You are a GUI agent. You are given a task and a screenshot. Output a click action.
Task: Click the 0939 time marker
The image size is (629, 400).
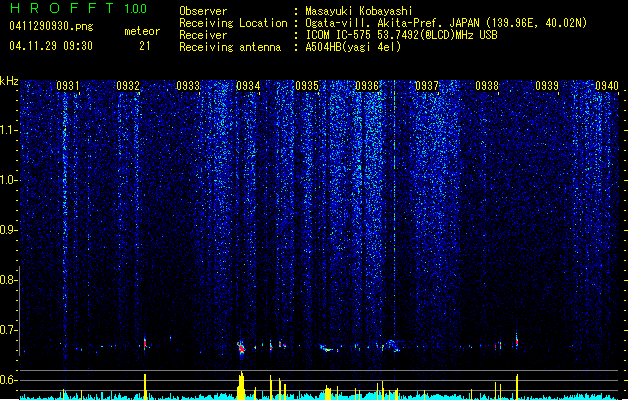tap(547, 86)
